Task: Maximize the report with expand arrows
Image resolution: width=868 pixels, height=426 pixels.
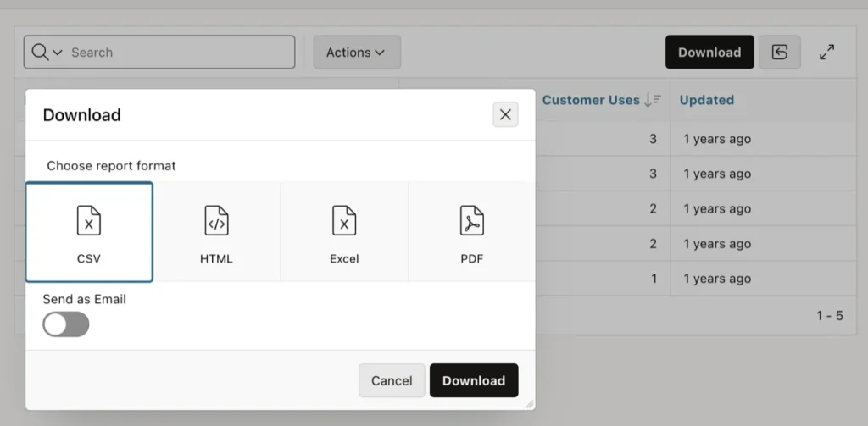Action: click(x=827, y=52)
